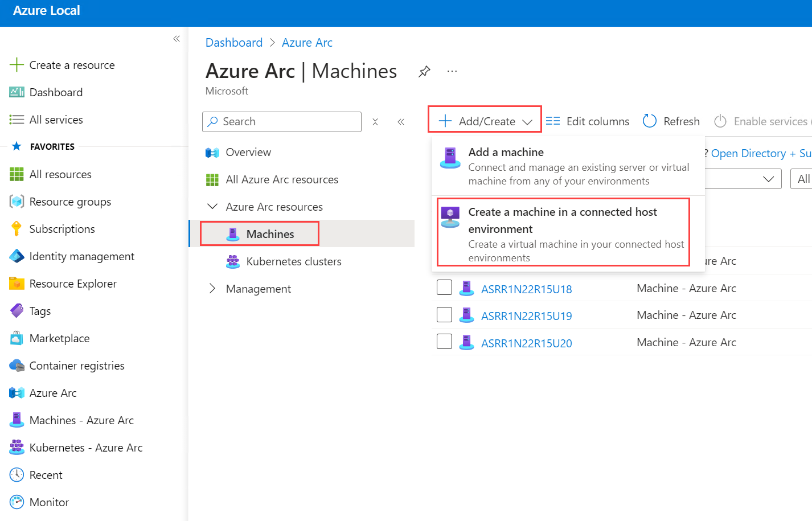
Task: Open Edit columns in the toolbar
Action: coord(587,121)
